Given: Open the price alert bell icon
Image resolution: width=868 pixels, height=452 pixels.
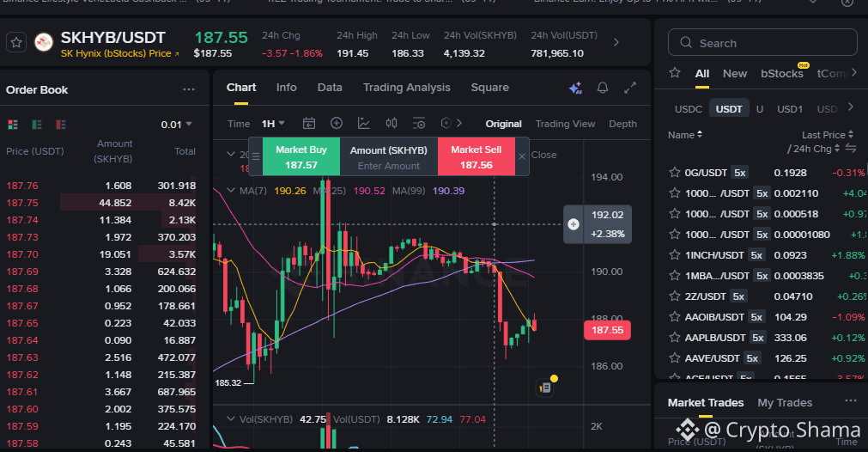Looking at the screenshot, I should point(603,88).
